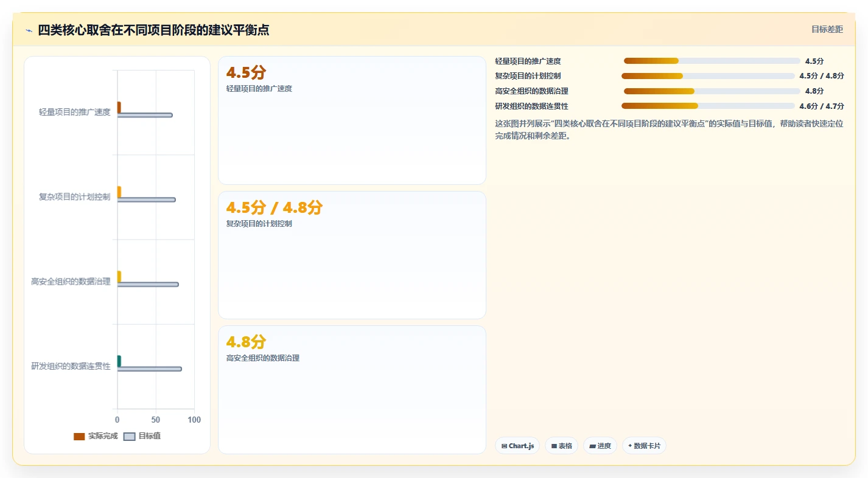Click progress row label 高安全组织的数据治理
The height and width of the screenshot is (478, 868).
click(x=532, y=91)
